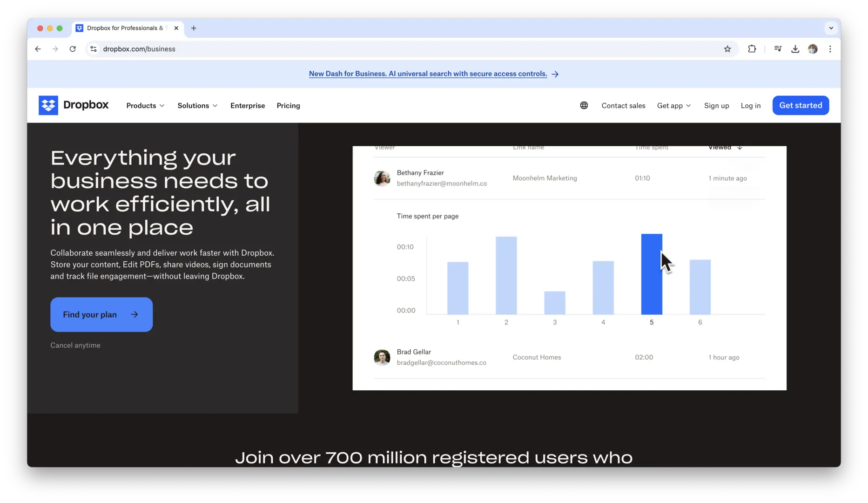Expand the Get app dropdown

pos(674,106)
